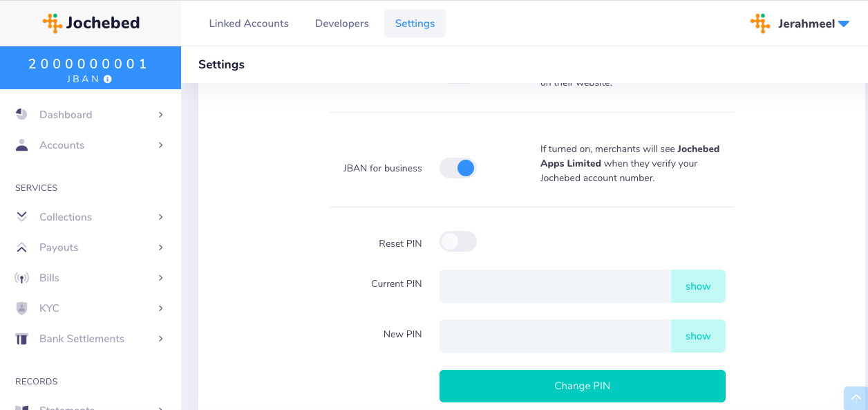Click the scroll-to-top arrow button
The image size is (868, 410).
coord(856,398)
